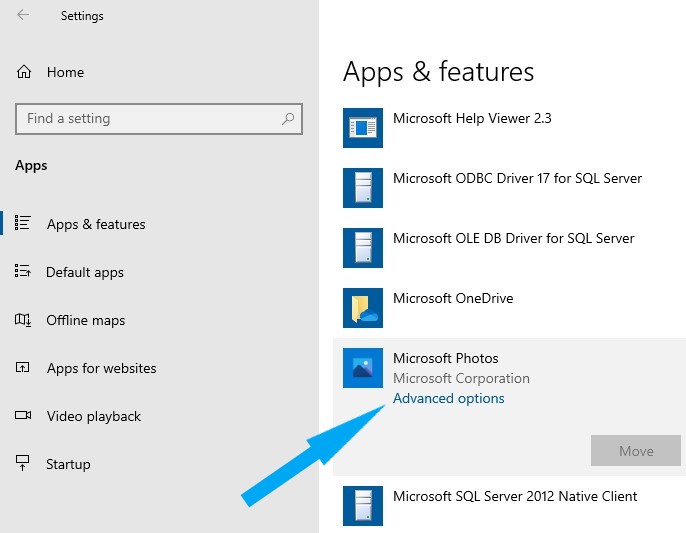Open the Startup settings page

(68, 464)
